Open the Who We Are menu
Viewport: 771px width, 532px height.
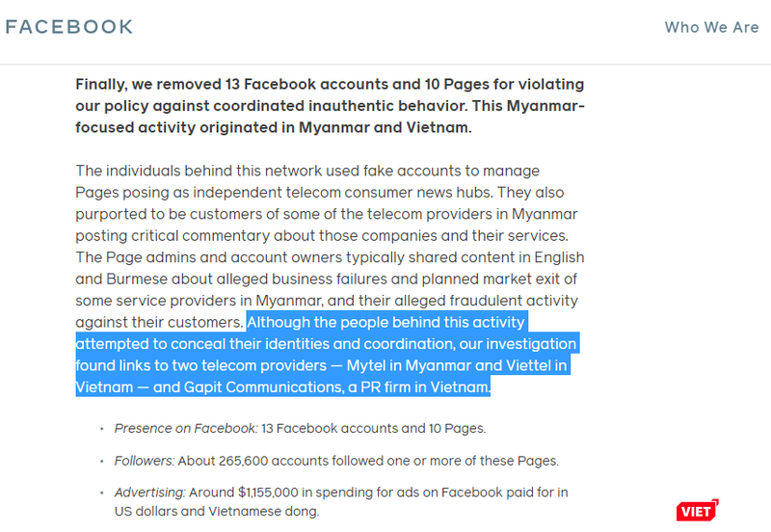[x=711, y=27]
